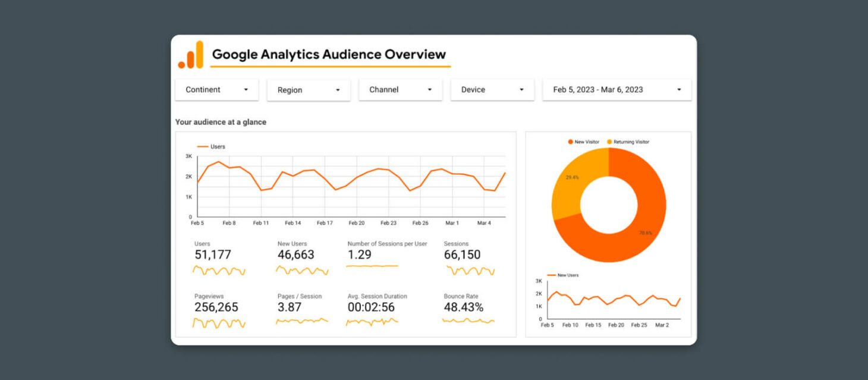Image resolution: width=868 pixels, height=380 pixels.
Task: Open the Feb 5 - Mar 6 date range picker
Action: pos(617,89)
